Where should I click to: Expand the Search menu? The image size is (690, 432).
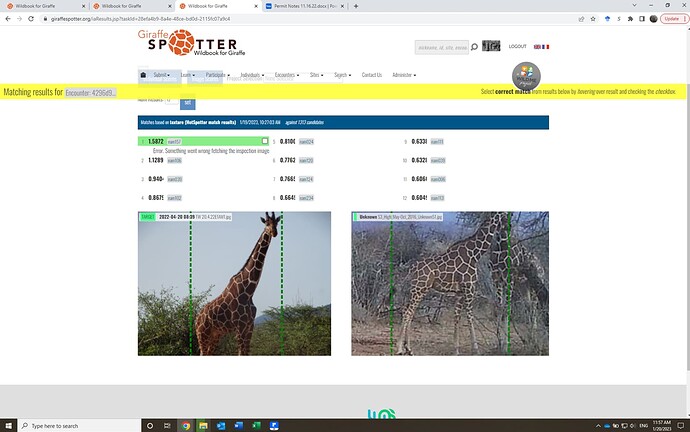click(342, 75)
